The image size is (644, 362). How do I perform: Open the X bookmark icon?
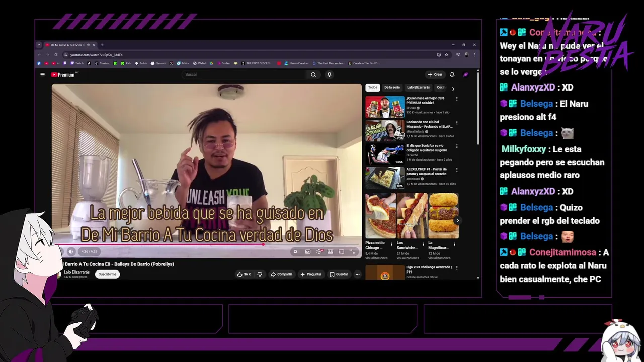coord(171,63)
